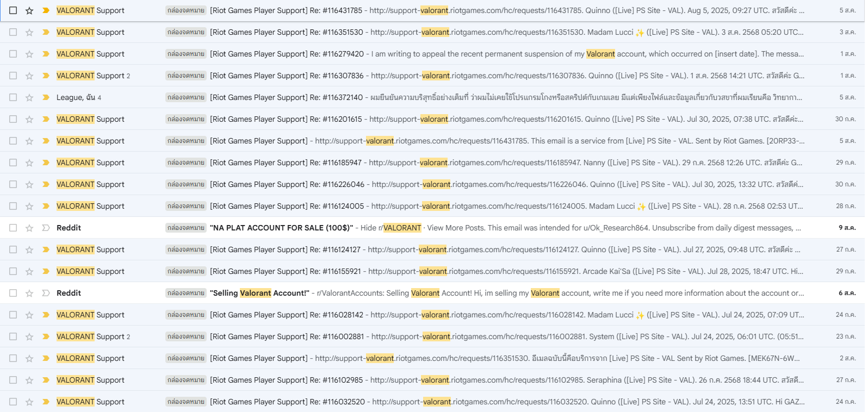Click the inbox label on ticket #116002881 email

[186, 336]
